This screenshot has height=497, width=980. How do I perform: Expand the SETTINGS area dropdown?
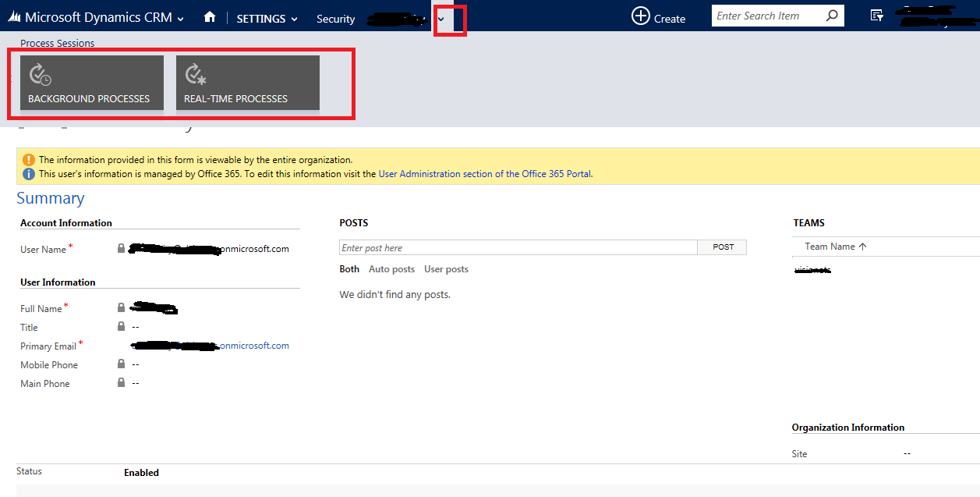(294, 19)
